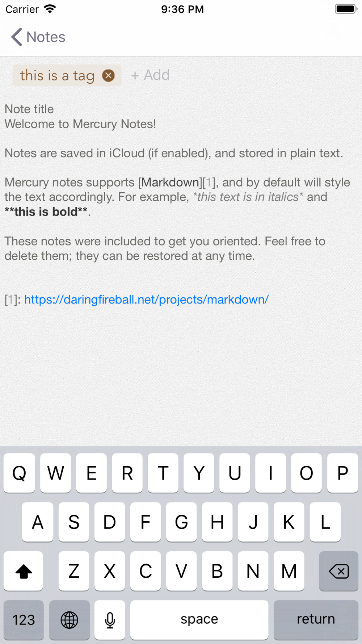Switch to the 123 numeric keyboard
362x644 pixels.
pos(24,620)
